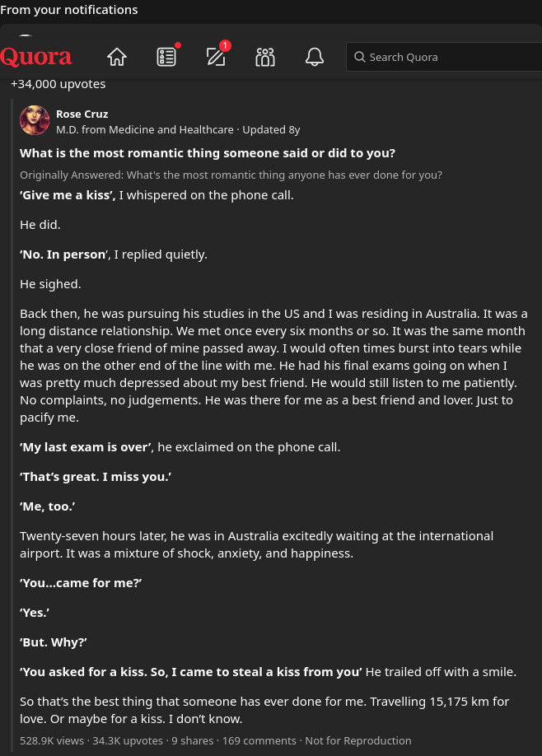Click the magnifier icon in search box
Screen dimensions: 542x756
(x=360, y=57)
